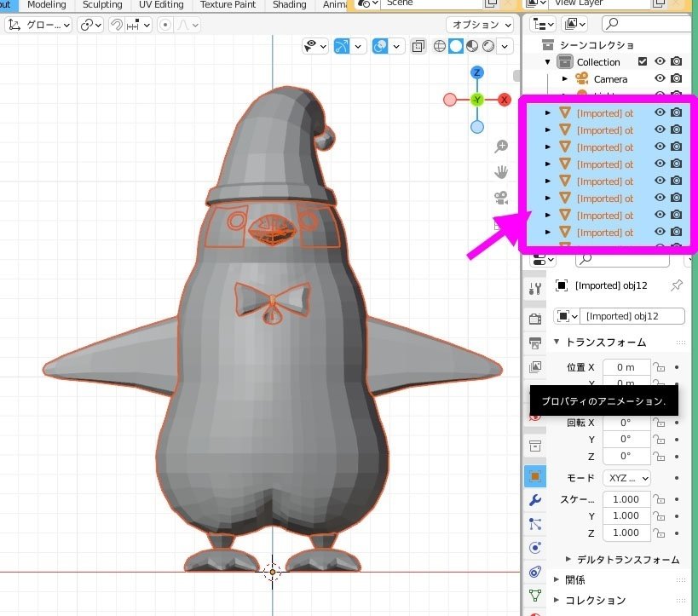
Task: Toggle viewport gizmo display button
Action: pos(342,46)
